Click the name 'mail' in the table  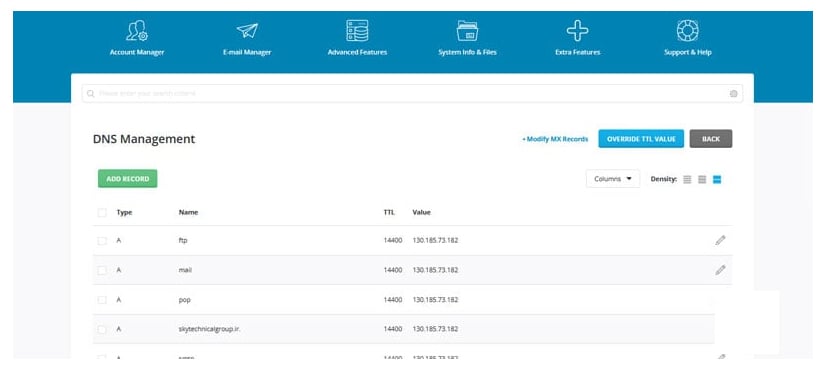(x=185, y=270)
